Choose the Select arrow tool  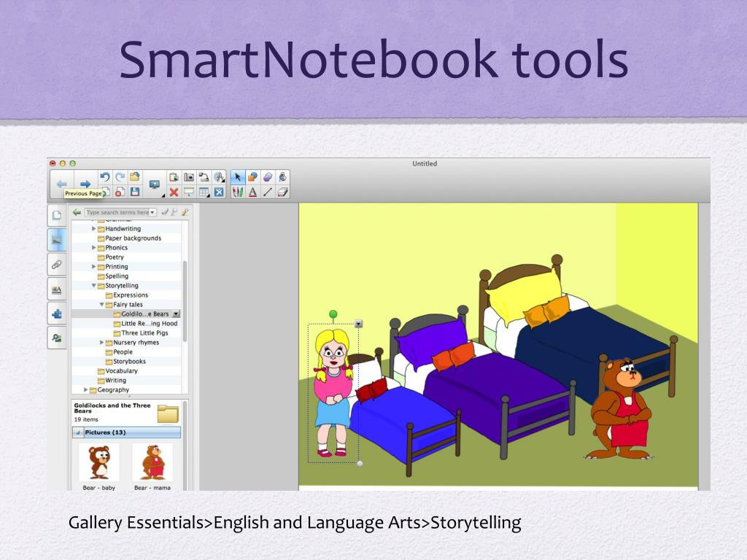point(238,177)
